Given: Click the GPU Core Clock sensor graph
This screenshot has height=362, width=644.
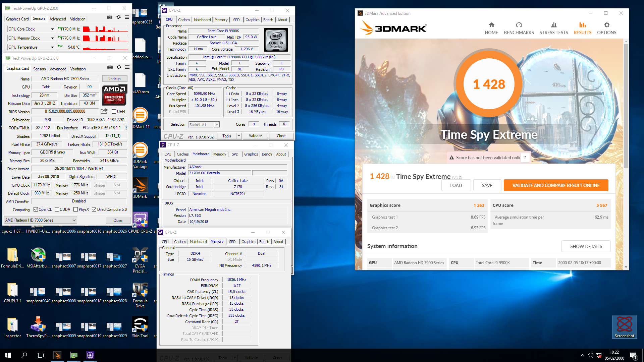Looking at the screenshot, I should tap(105, 29).
